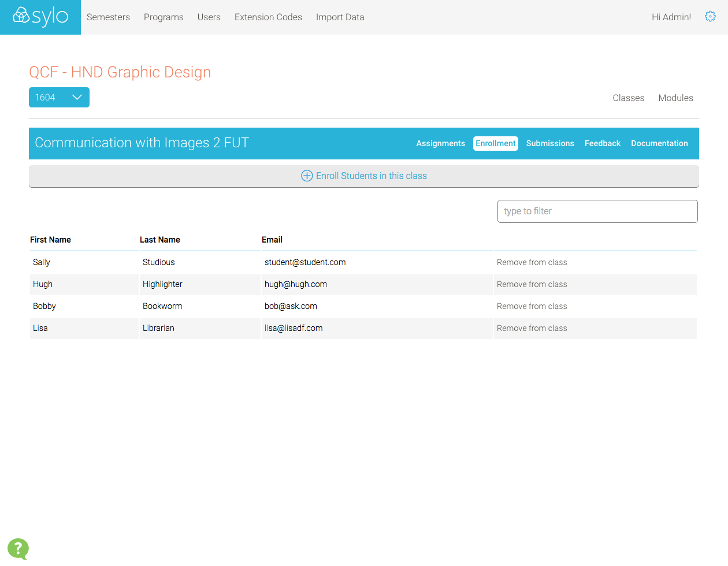This screenshot has width=728, height=566.
Task: Click Enroll Students in this class
Action: click(x=364, y=176)
